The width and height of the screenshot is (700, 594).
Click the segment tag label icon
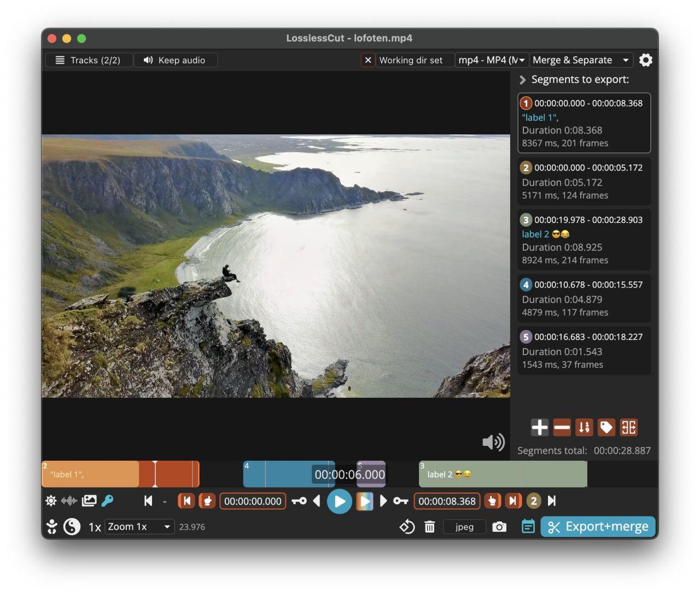[606, 427]
